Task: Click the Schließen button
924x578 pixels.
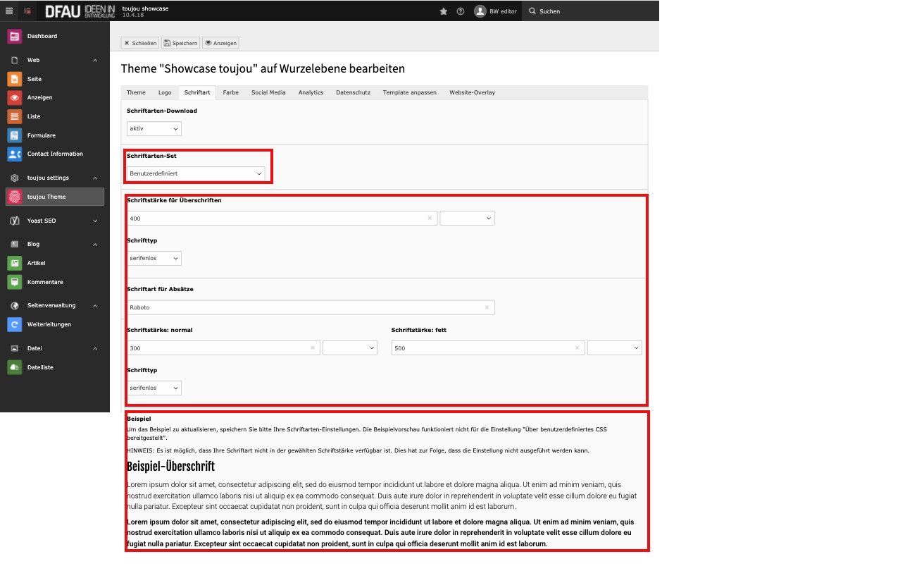Action: tap(140, 43)
